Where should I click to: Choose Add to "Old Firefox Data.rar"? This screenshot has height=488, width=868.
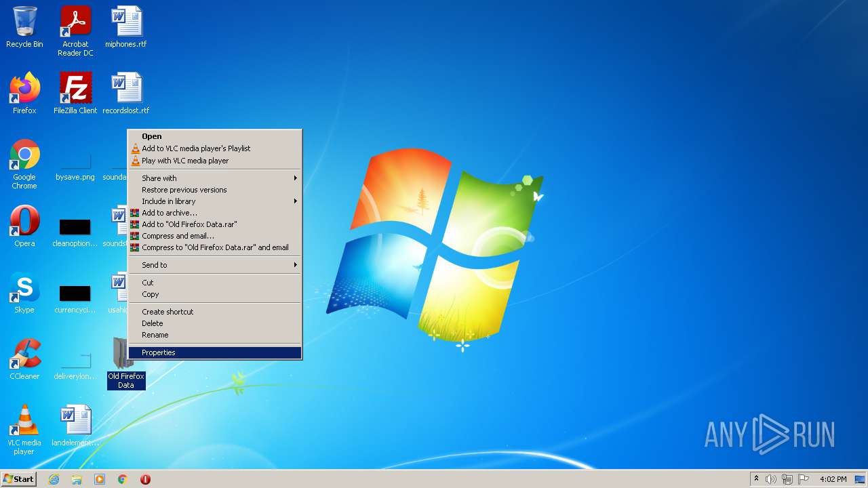pyautogui.click(x=215, y=224)
